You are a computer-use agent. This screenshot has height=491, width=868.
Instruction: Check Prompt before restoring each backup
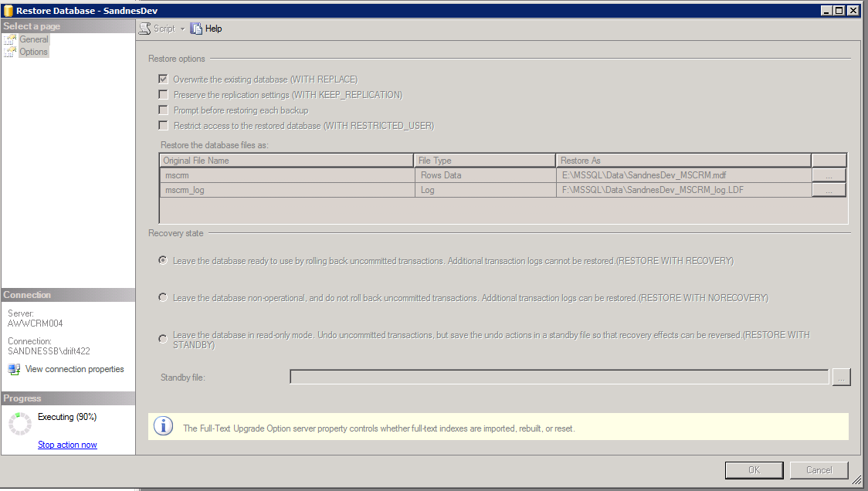click(x=163, y=110)
